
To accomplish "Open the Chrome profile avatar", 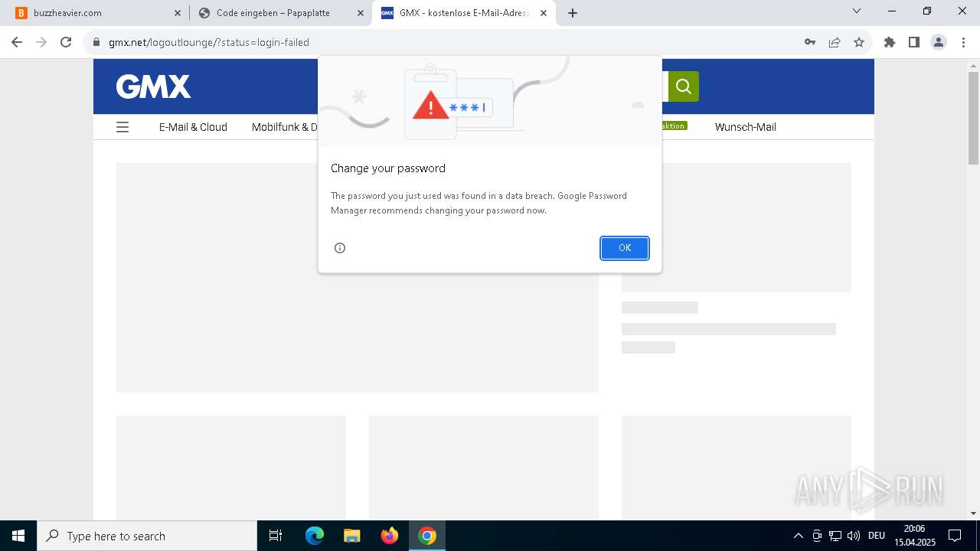I will [939, 42].
